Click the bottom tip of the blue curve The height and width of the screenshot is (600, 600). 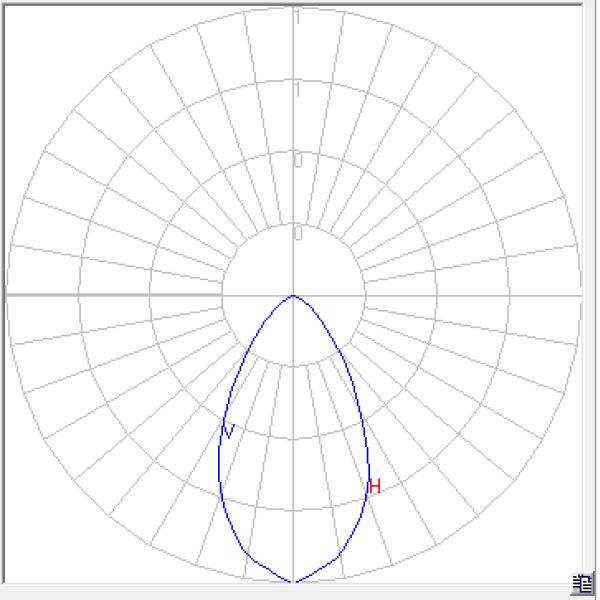293,581
